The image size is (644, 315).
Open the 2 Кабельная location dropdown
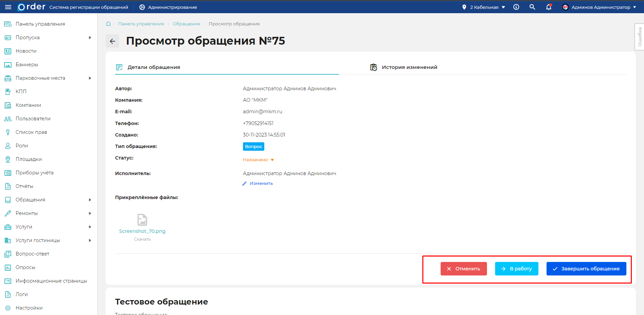[484, 7]
